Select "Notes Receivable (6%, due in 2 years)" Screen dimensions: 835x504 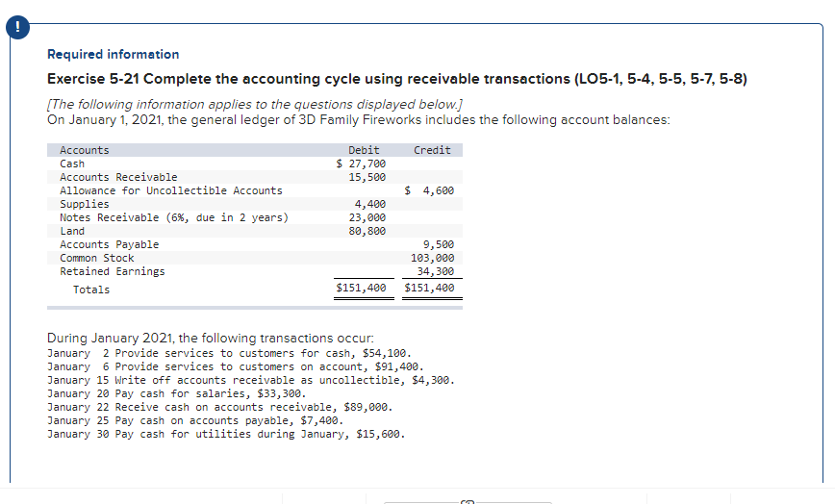point(174,217)
